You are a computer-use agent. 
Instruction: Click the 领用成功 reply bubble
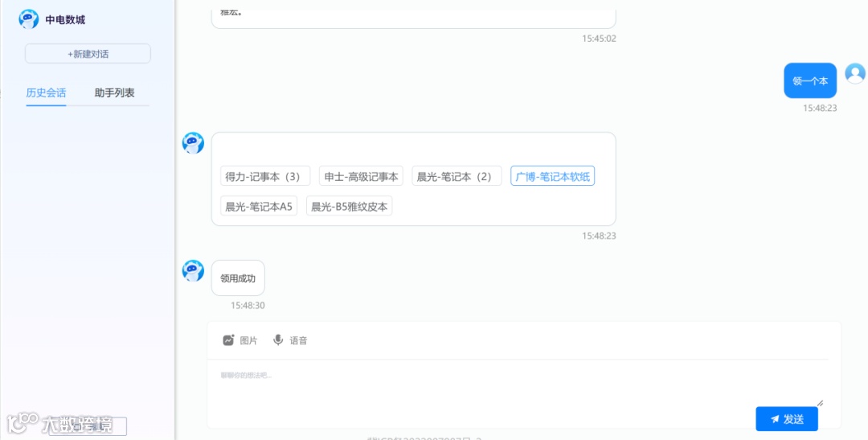coord(238,278)
